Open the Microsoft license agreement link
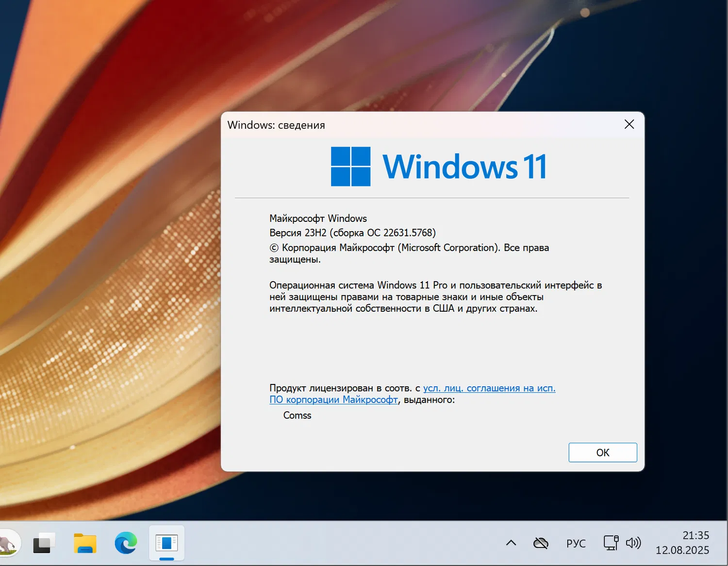 coord(489,388)
